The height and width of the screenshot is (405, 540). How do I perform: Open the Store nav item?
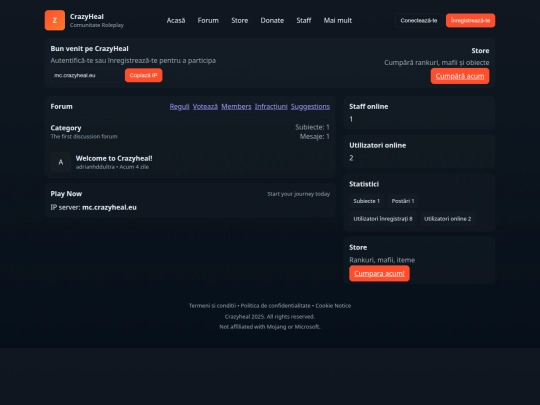point(240,20)
